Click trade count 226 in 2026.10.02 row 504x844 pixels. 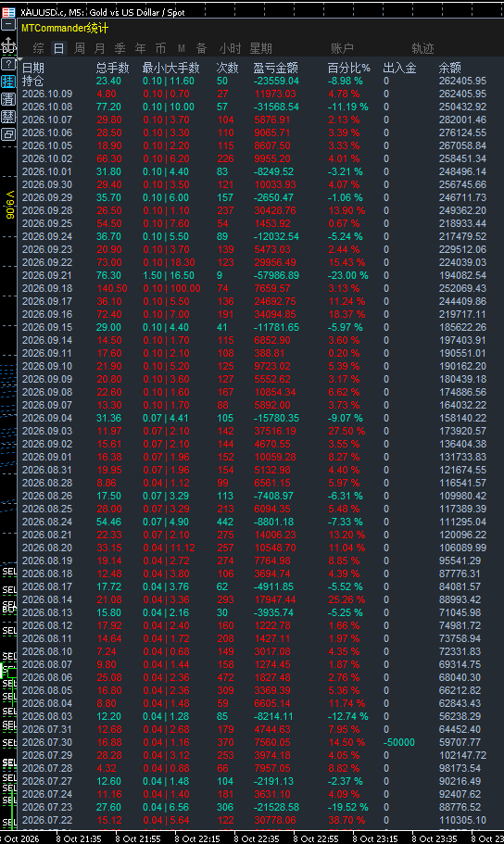[x=225, y=158]
